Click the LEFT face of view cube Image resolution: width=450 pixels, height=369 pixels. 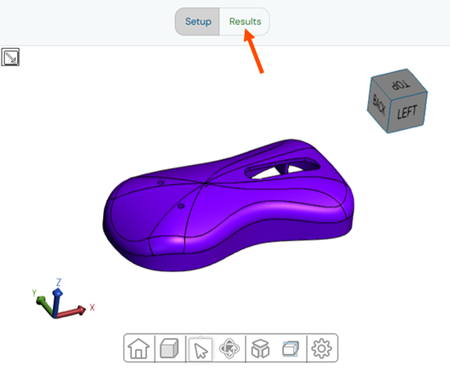[407, 112]
